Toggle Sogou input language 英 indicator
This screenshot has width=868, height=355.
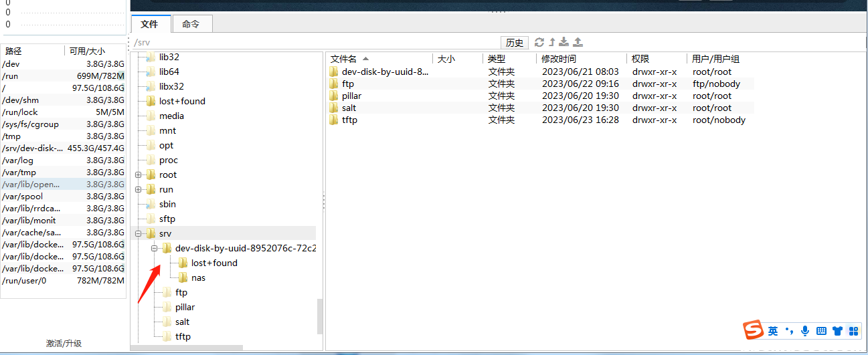773,331
